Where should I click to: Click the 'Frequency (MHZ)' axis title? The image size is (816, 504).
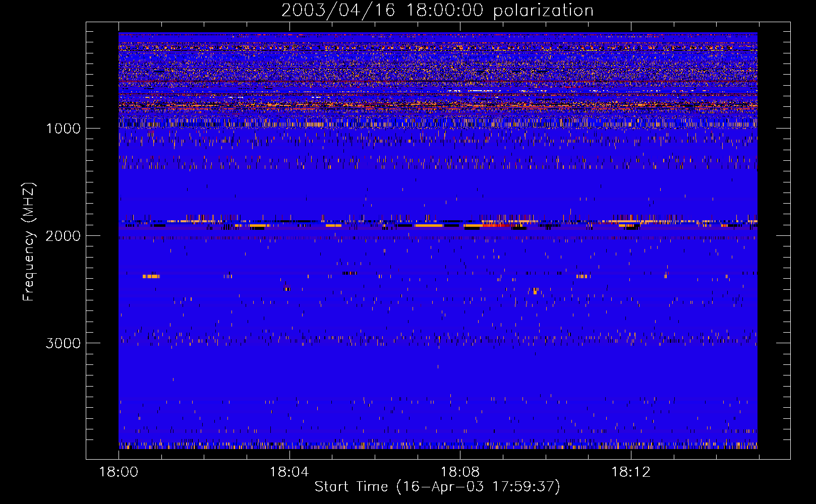29,241
